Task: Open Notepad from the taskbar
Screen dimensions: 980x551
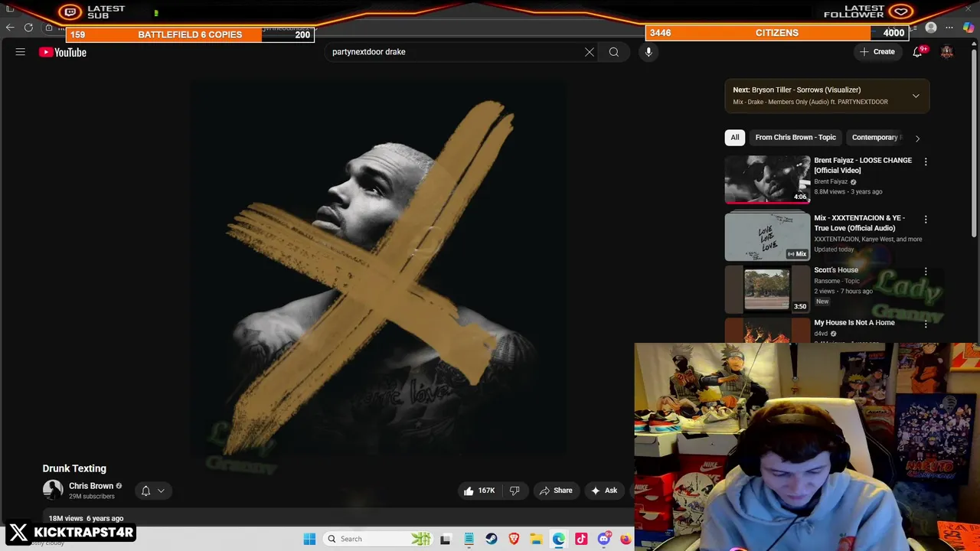Action: coord(469,539)
